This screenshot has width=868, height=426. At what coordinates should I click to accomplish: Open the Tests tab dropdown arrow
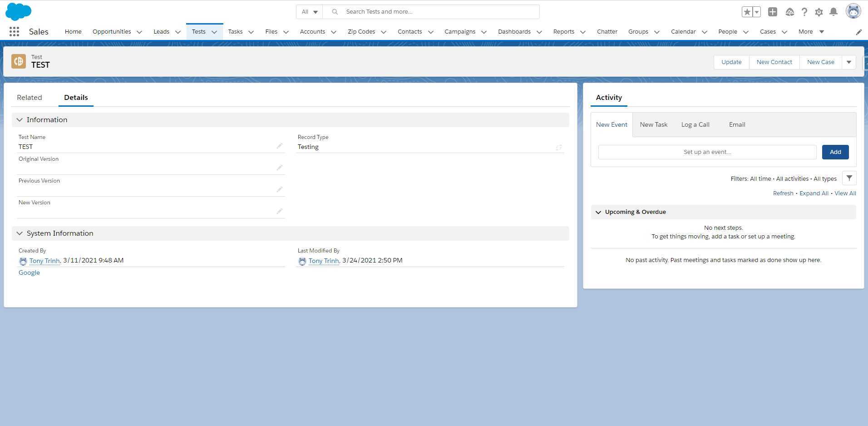click(213, 32)
